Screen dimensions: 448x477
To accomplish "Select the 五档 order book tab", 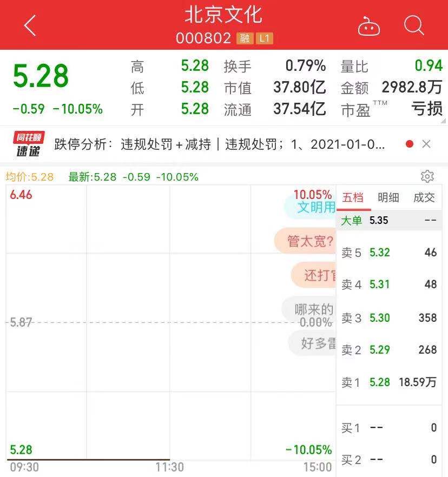I will 353,198.
